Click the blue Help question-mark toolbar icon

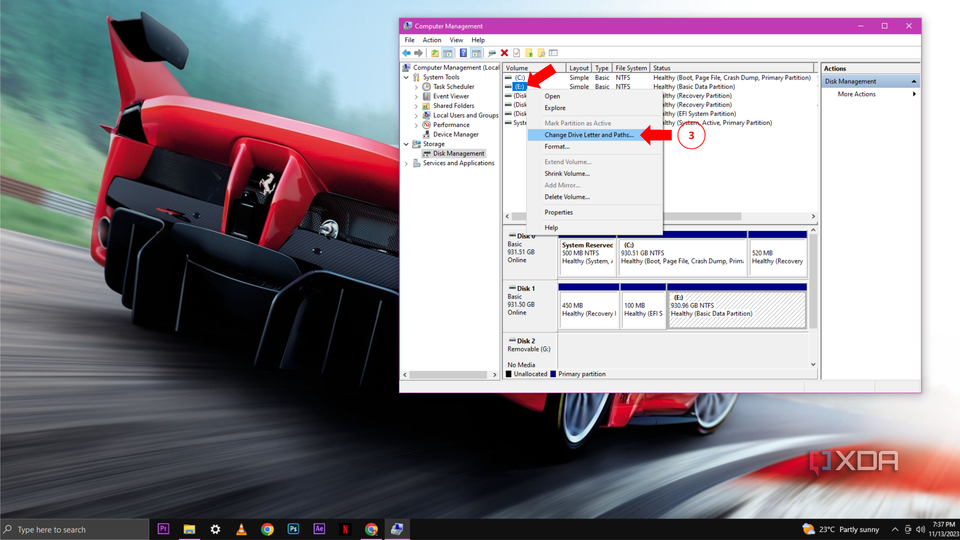point(463,53)
